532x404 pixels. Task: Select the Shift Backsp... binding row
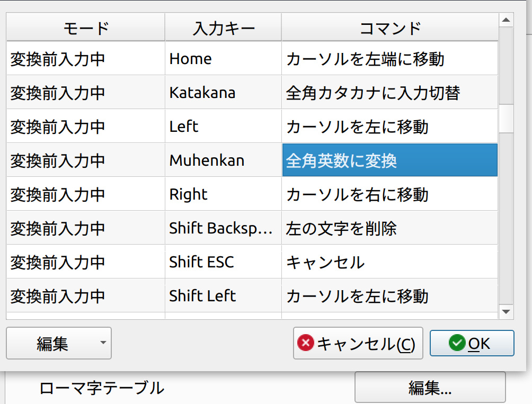pos(223,228)
